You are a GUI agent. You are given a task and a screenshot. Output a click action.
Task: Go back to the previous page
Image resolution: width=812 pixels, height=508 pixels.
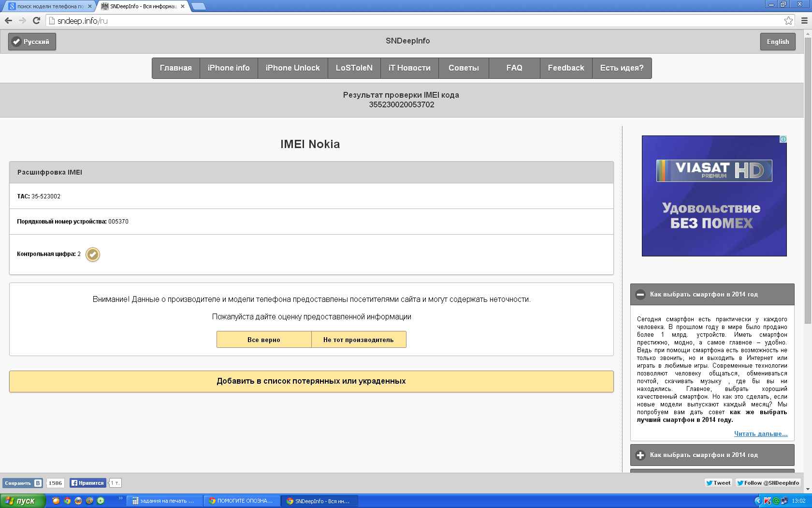click(x=8, y=20)
